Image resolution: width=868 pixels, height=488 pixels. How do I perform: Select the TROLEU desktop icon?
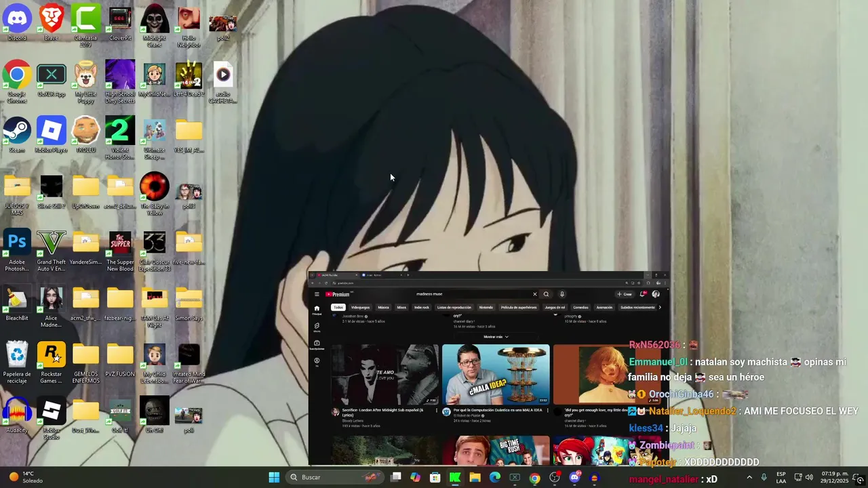(x=85, y=136)
